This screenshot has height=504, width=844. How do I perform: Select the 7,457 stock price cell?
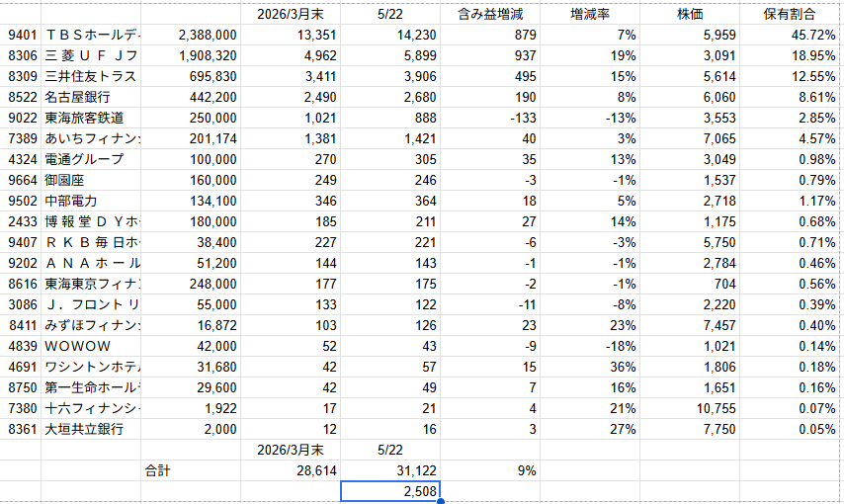click(x=690, y=325)
